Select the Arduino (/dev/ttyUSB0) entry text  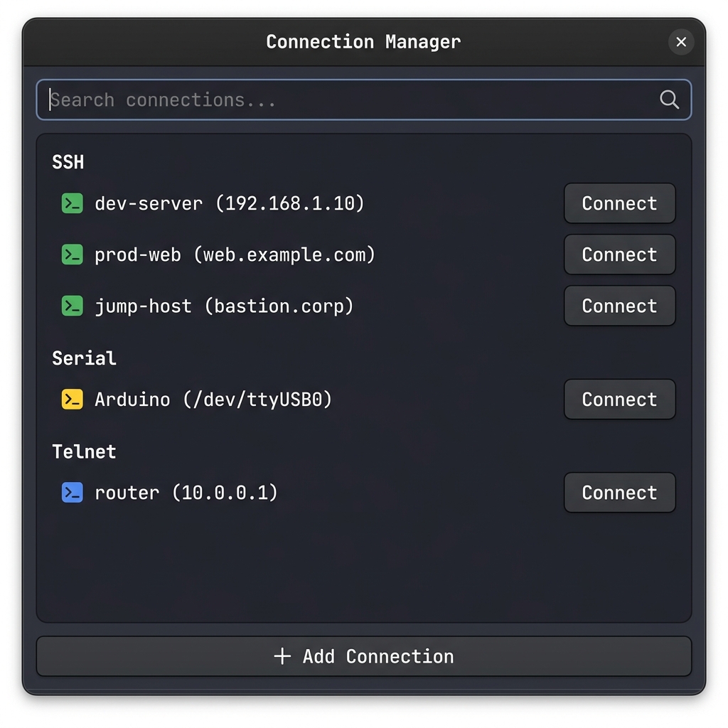[x=213, y=400]
